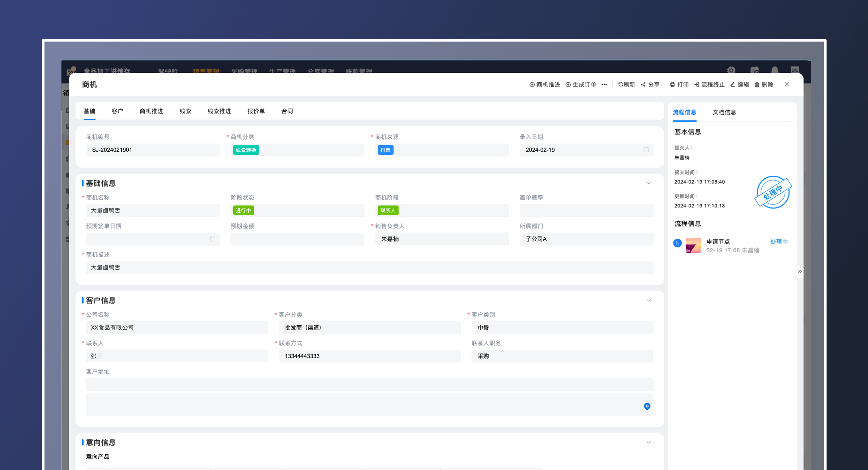Open the 文档信息 tab
Viewport: 868px width, 470px height.
[724, 112]
